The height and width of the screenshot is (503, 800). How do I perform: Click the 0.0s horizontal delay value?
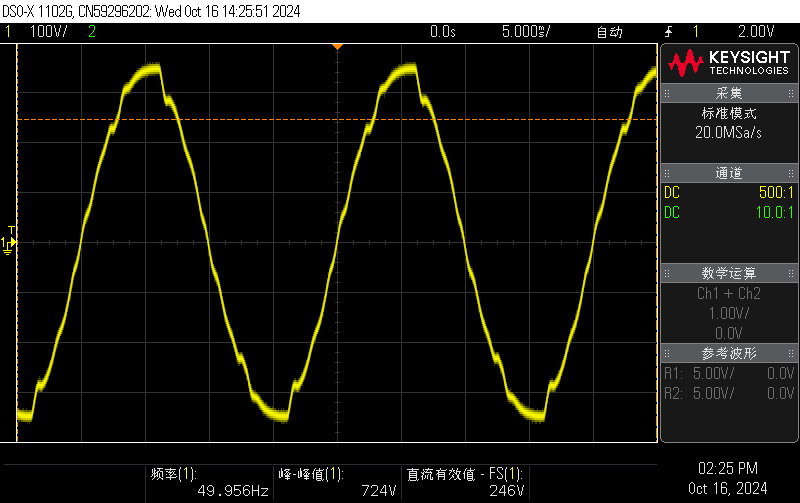[x=442, y=32]
